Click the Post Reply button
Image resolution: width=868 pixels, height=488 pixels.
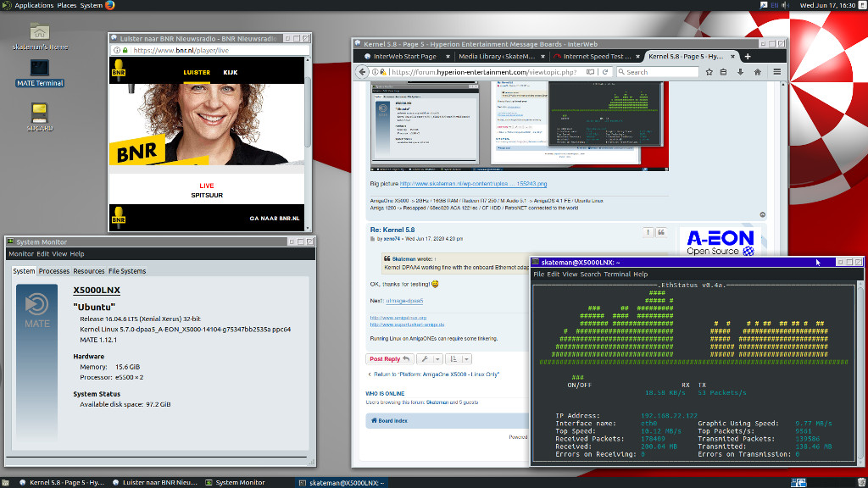pyautogui.click(x=390, y=359)
